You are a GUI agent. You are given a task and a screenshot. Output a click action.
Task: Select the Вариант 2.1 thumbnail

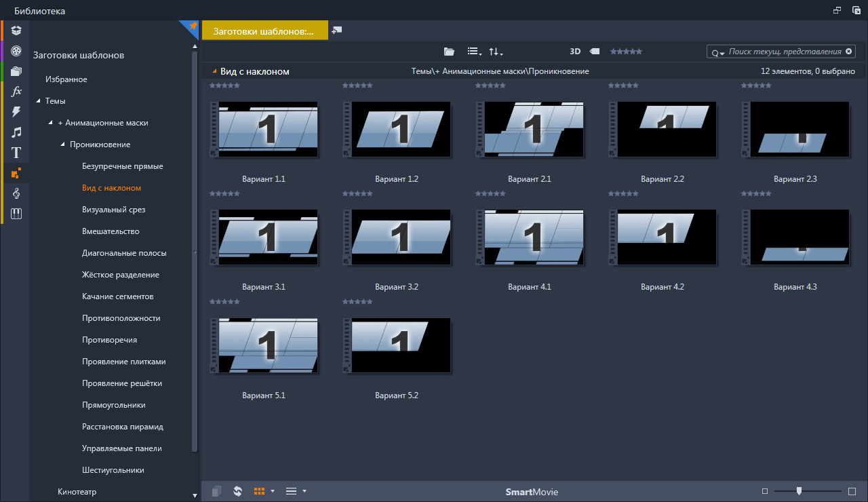click(x=530, y=130)
